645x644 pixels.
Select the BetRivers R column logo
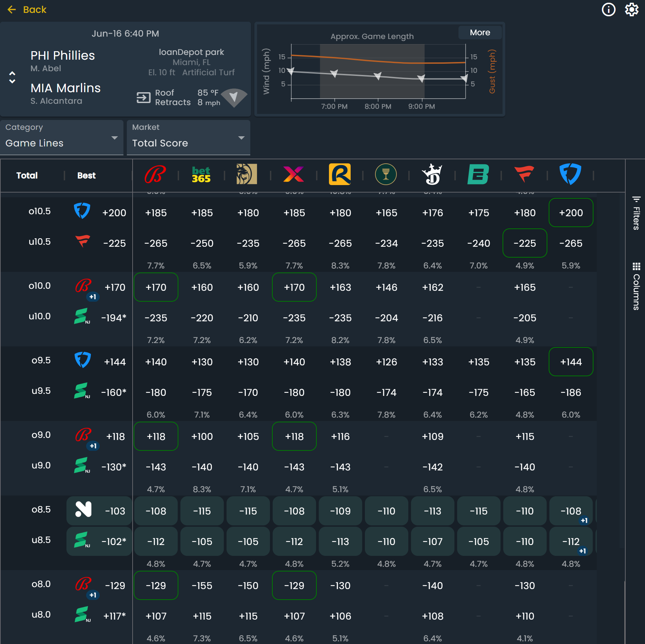click(x=340, y=174)
